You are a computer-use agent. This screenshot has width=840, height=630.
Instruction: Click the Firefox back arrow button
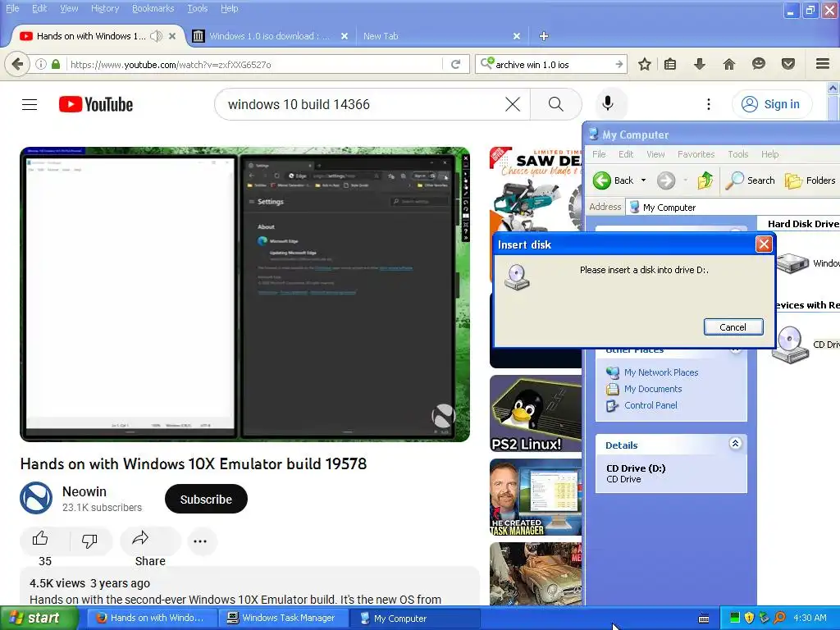pyautogui.click(x=17, y=64)
